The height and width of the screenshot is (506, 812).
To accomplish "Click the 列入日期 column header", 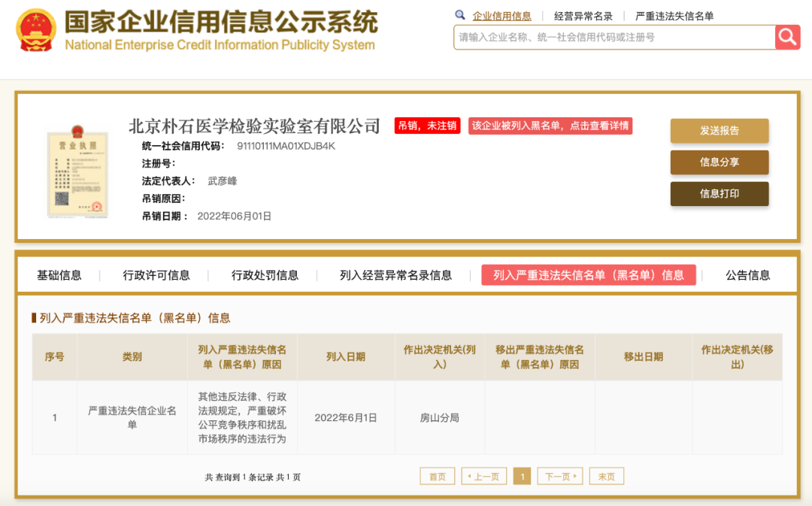I will pos(346,357).
